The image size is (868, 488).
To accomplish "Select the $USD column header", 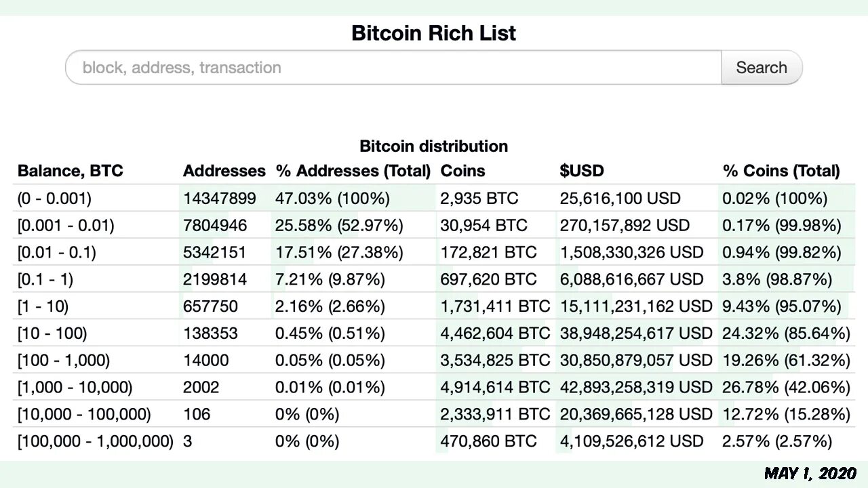I will (x=582, y=171).
